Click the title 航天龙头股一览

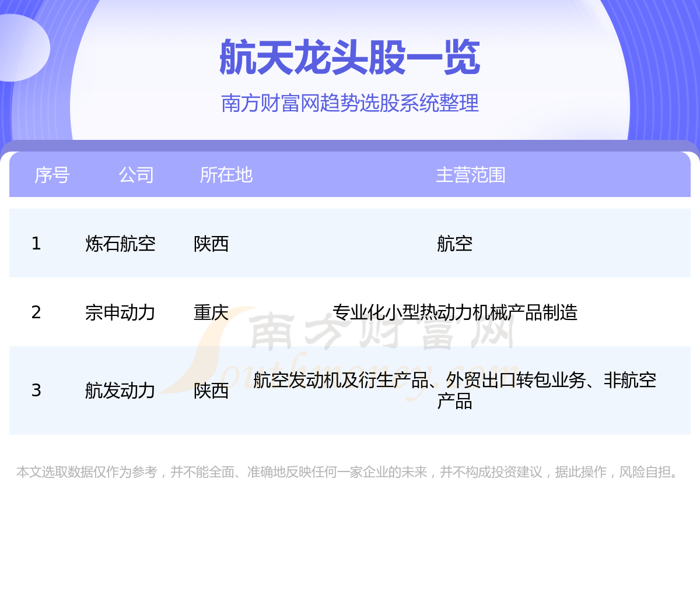(x=350, y=58)
